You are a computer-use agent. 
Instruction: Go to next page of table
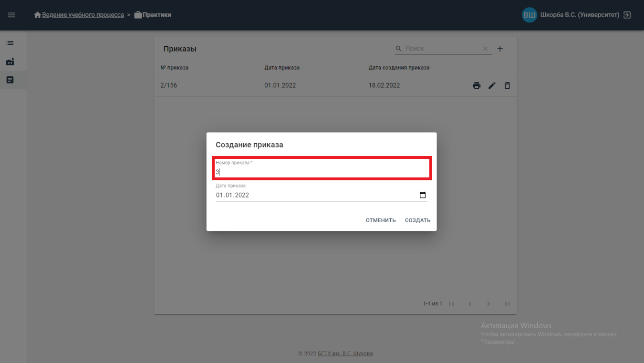[x=488, y=304]
